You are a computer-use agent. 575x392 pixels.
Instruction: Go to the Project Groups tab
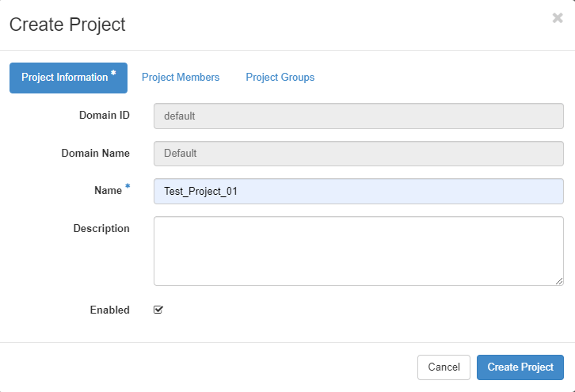pos(280,78)
